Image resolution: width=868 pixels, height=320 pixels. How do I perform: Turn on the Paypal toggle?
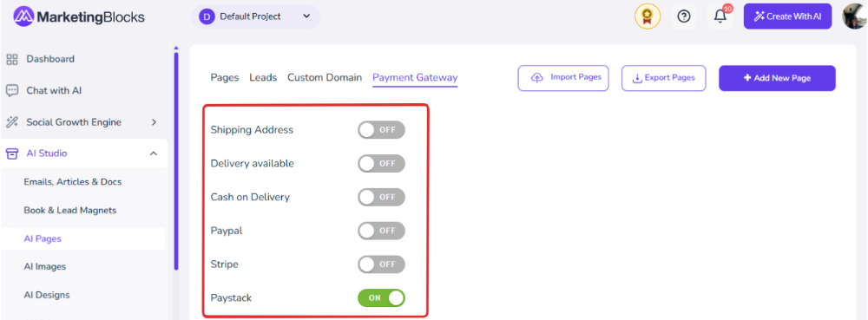pyautogui.click(x=381, y=231)
